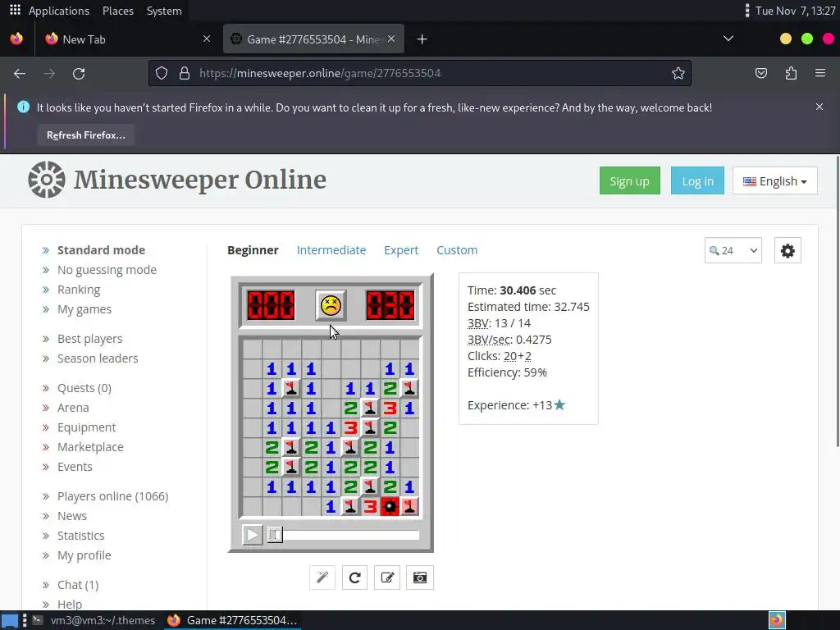Open the Events page

coord(75,467)
